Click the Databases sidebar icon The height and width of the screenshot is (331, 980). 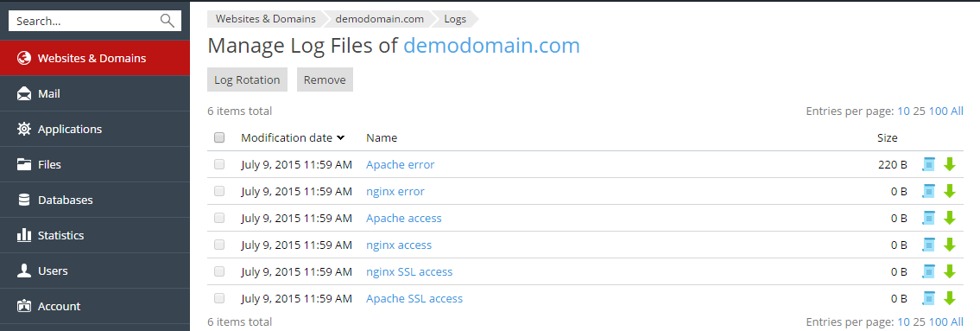click(x=24, y=201)
